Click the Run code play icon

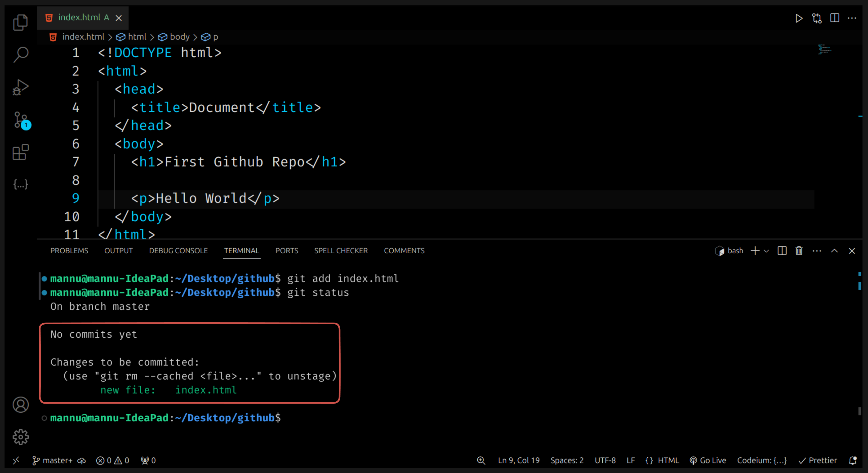[x=799, y=18]
